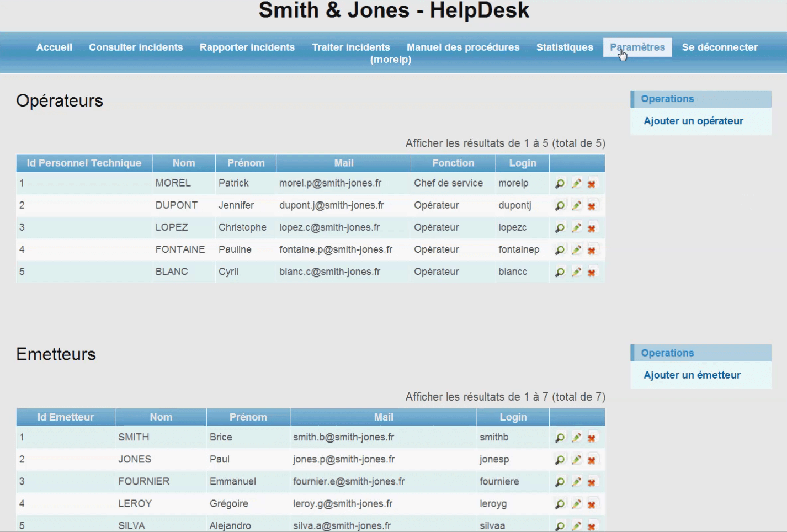Screen dimensions: 787x532
Task: Click Ajouter un opérateur
Action: point(693,121)
